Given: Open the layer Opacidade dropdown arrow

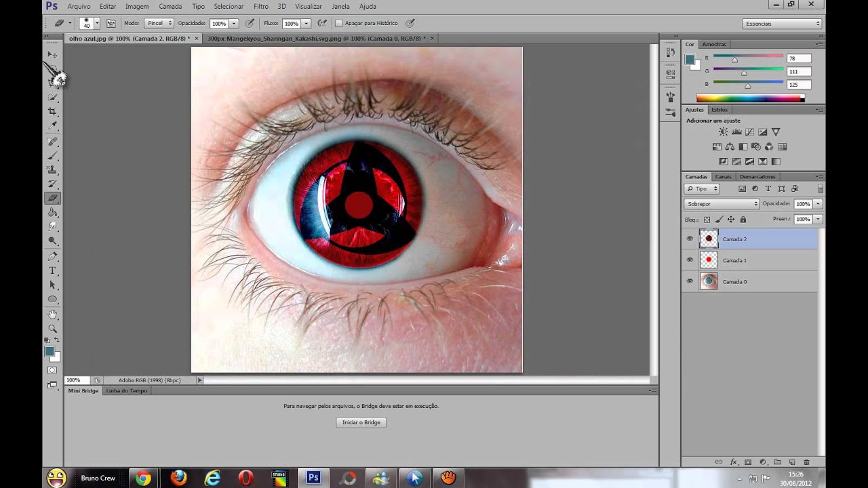Looking at the screenshot, I should click(x=818, y=203).
